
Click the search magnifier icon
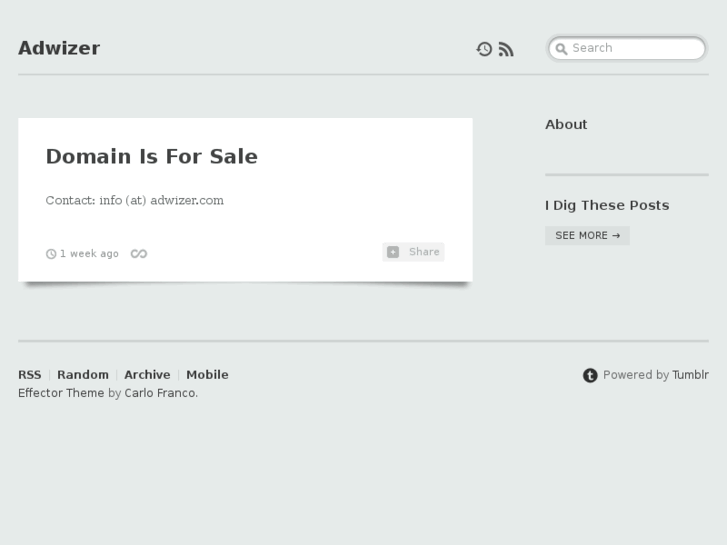(562, 48)
